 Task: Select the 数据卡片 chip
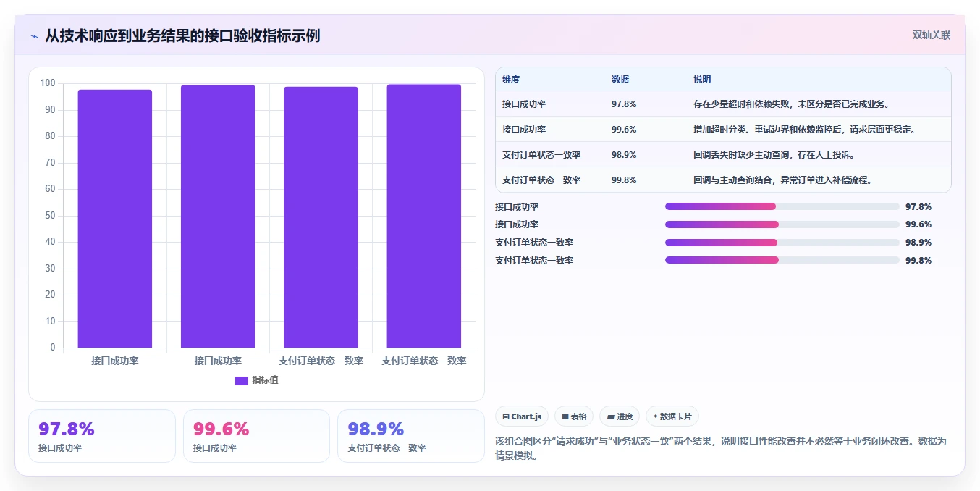pyautogui.click(x=672, y=416)
